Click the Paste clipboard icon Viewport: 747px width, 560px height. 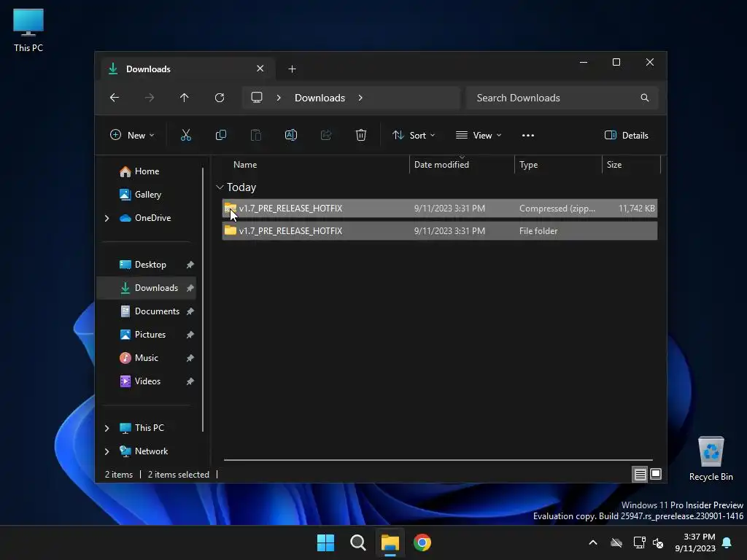256,135
